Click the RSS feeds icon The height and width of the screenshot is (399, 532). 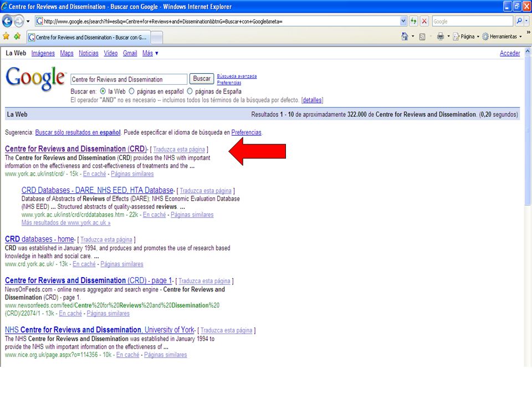[422, 37]
